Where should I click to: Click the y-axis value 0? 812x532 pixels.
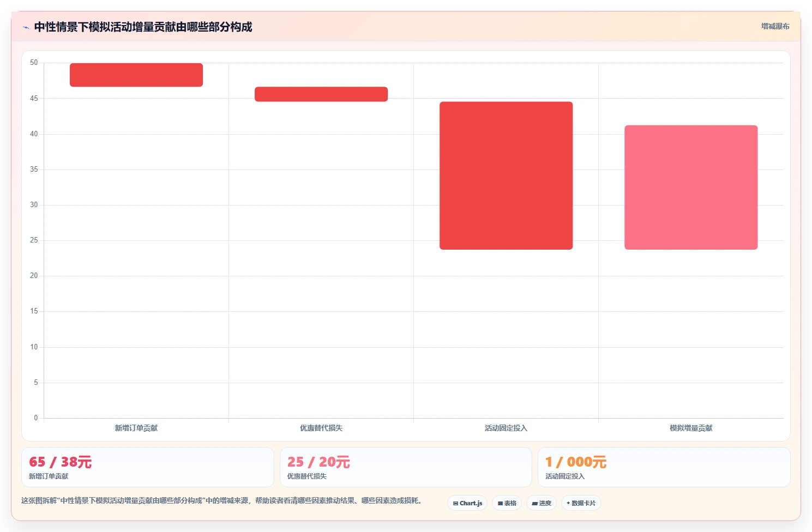pyautogui.click(x=36, y=418)
